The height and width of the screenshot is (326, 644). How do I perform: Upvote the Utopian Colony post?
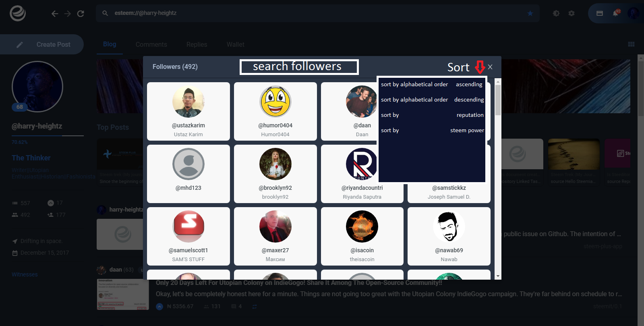coord(159,307)
